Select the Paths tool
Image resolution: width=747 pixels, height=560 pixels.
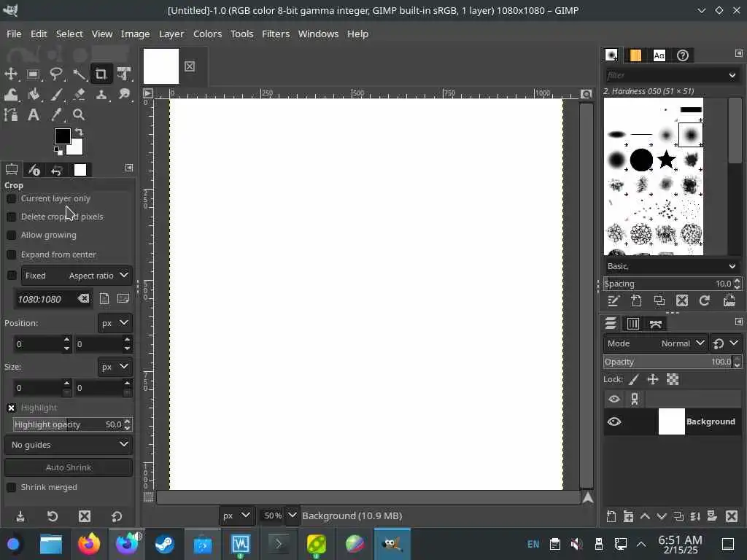pos(11,114)
